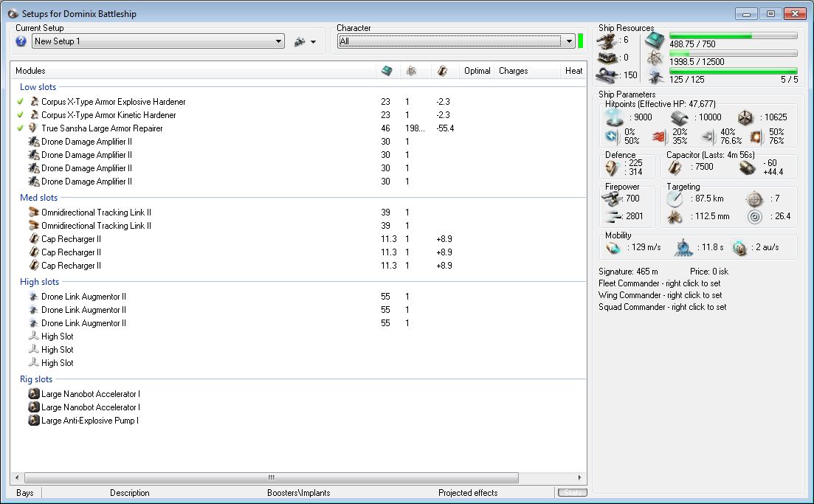Click the horizontal scrollbar thumb
Viewport: 814px width, 504px height.
[271, 477]
